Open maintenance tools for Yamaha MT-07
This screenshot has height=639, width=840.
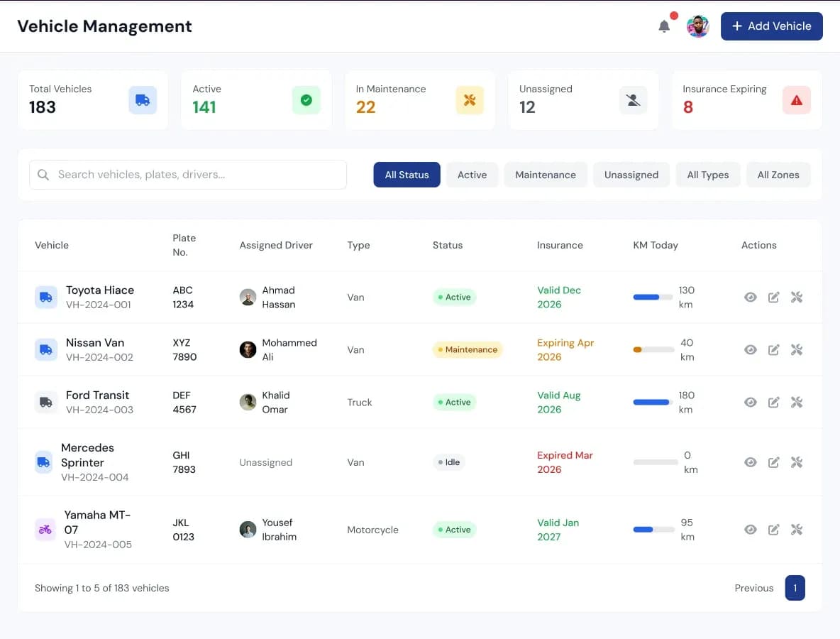[796, 530]
